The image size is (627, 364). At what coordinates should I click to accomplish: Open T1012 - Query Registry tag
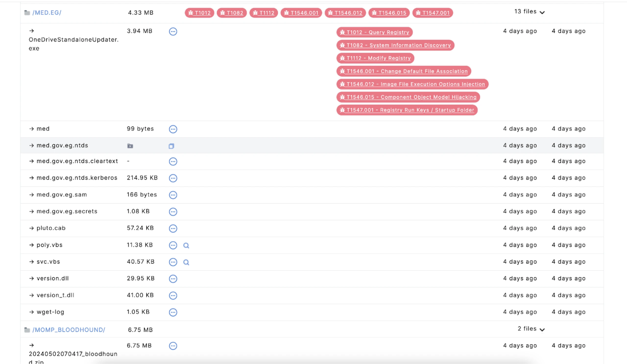[374, 32]
